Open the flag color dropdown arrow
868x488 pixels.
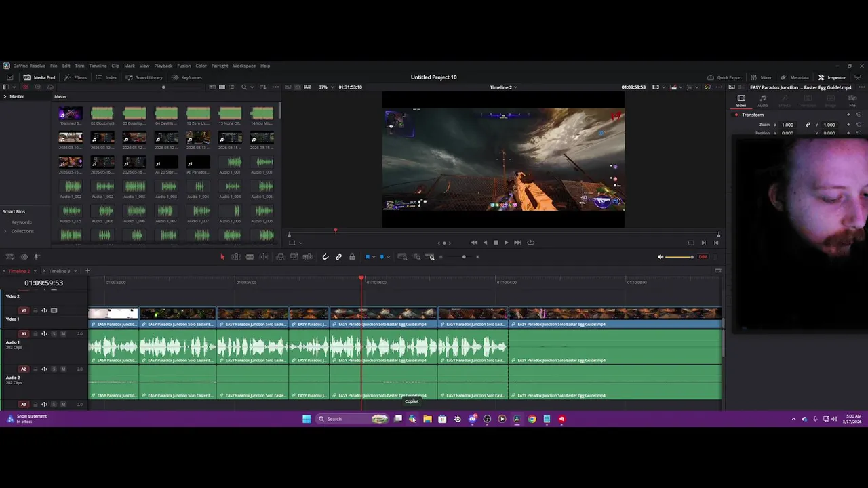click(373, 257)
